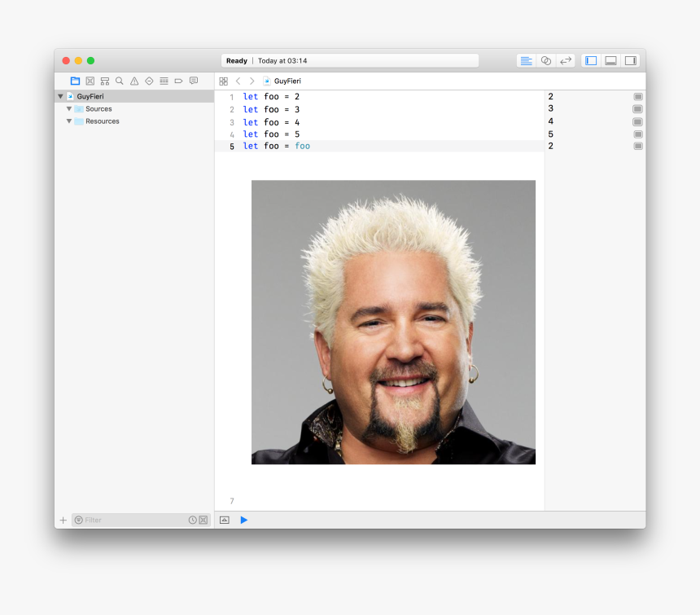Show result inline for line 5

click(x=638, y=146)
